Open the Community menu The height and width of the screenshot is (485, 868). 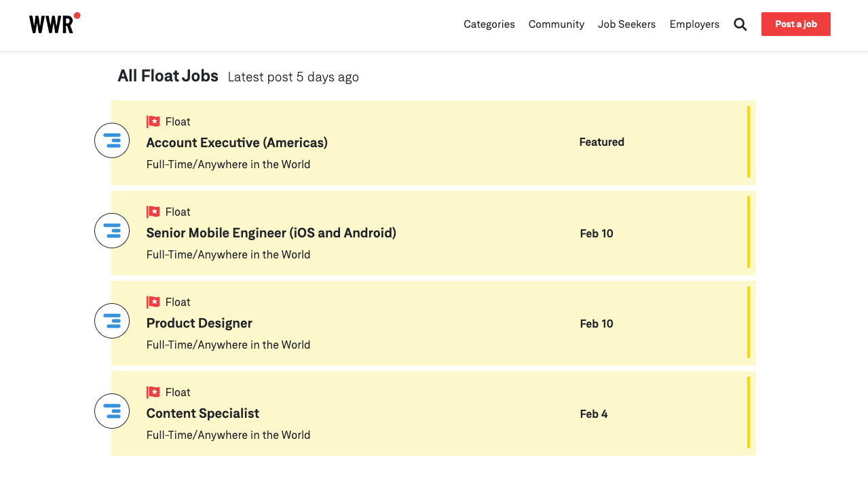click(556, 24)
